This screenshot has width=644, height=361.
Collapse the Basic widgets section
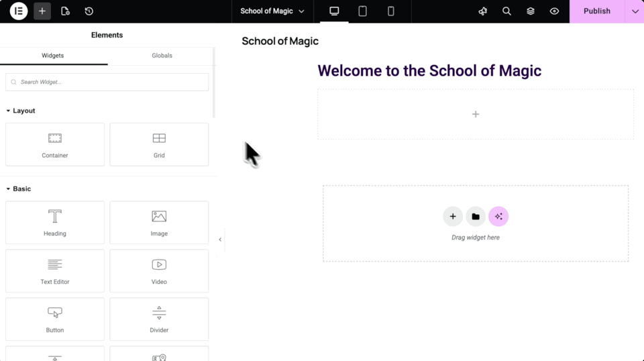click(x=18, y=189)
